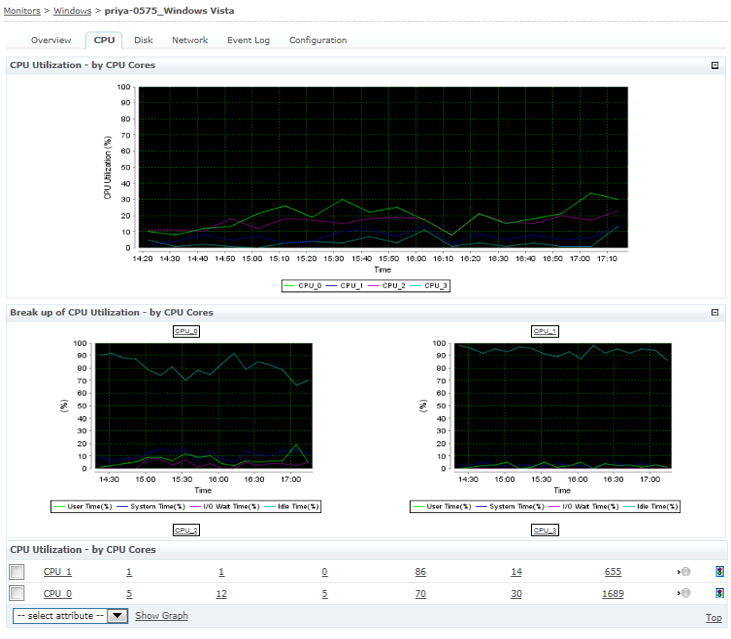Click the CPU_1 chart title label
This screenshot has height=639, width=731.
coord(545,331)
